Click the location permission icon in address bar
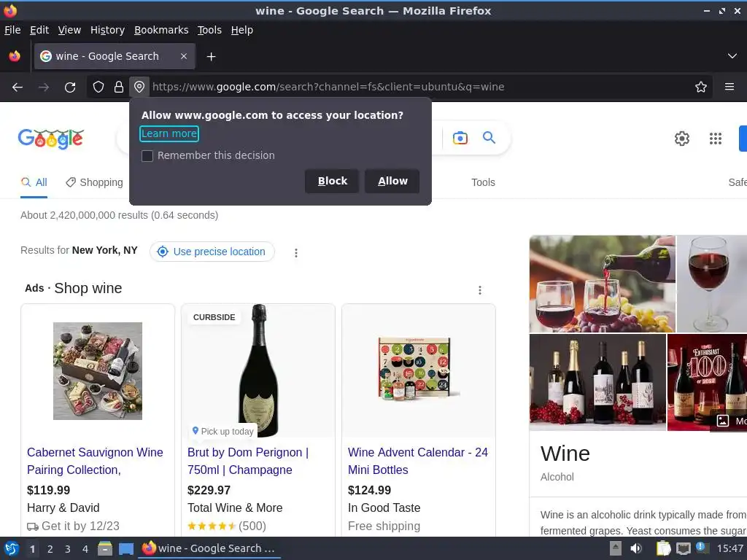Image resolution: width=747 pixels, height=560 pixels. 139,87
